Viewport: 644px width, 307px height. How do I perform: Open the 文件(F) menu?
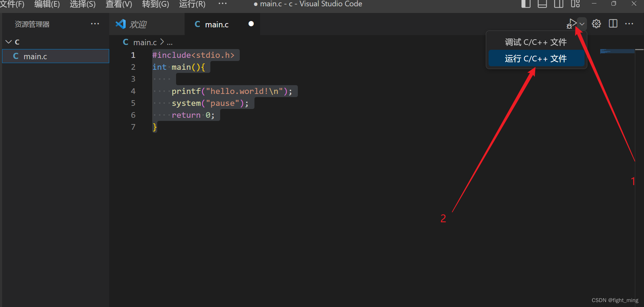pos(12,4)
